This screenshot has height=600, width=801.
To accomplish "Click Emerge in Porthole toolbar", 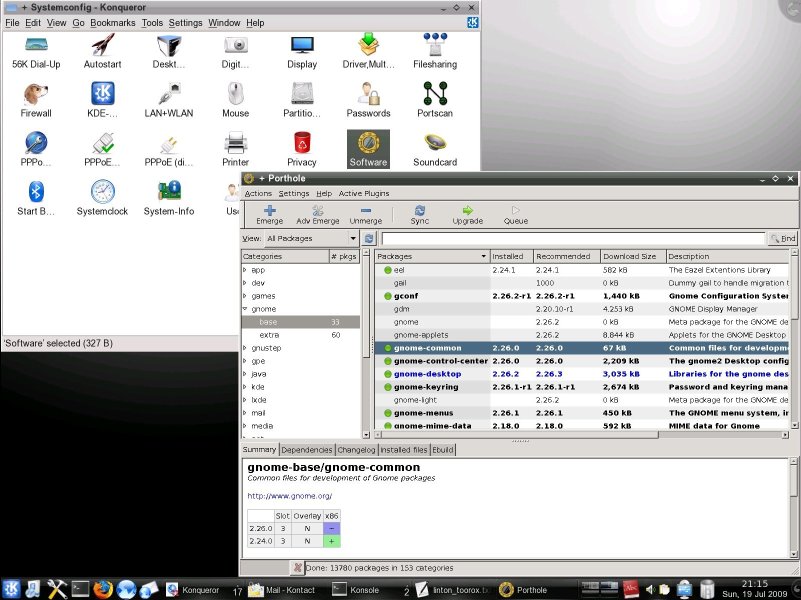I will pos(270,215).
